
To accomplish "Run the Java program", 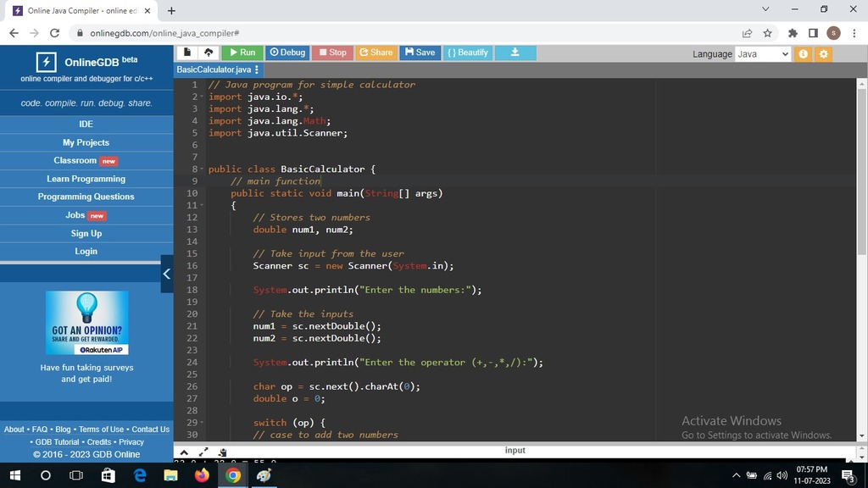I will click(242, 53).
